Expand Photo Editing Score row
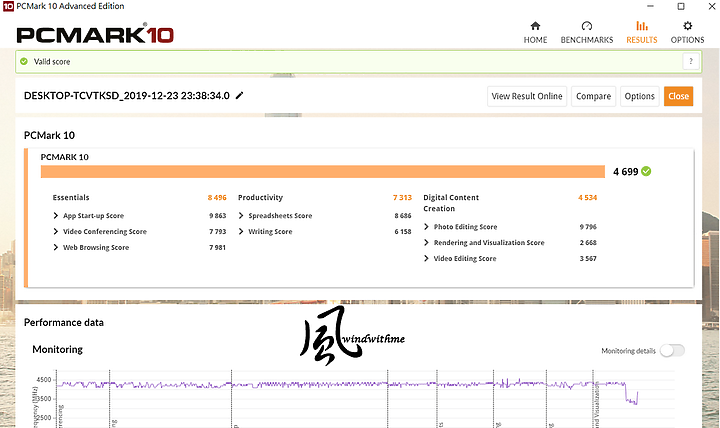Image resolution: width=720 pixels, height=428 pixels. pyautogui.click(x=426, y=226)
